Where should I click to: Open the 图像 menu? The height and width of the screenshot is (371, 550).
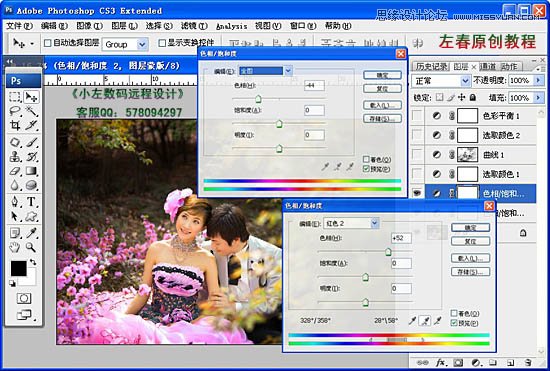click(x=89, y=26)
